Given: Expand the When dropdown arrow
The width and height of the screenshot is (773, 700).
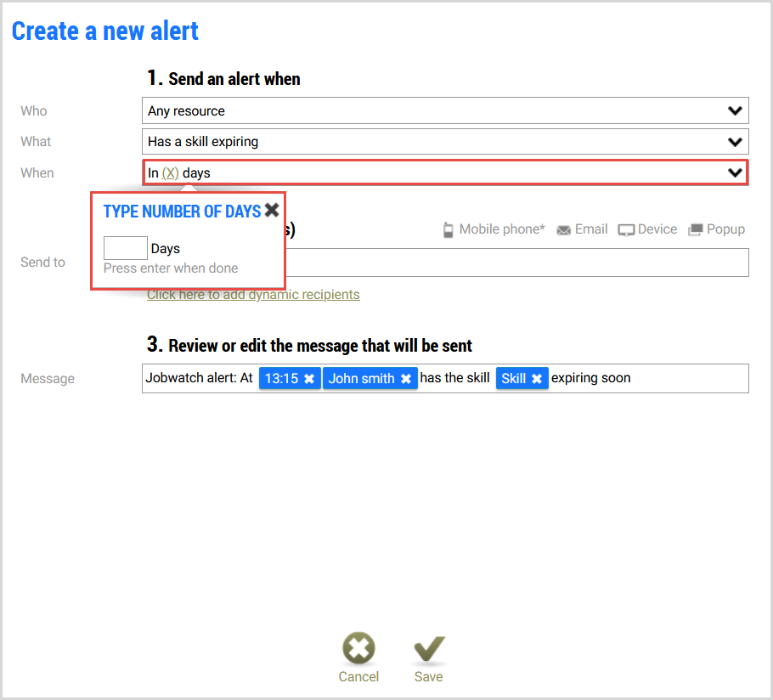Looking at the screenshot, I should click(x=735, y=172).
